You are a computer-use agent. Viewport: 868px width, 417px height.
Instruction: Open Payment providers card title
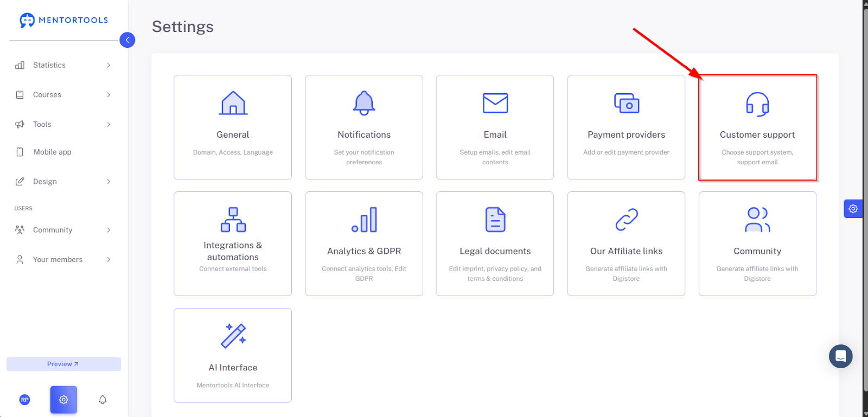(627, 134)
